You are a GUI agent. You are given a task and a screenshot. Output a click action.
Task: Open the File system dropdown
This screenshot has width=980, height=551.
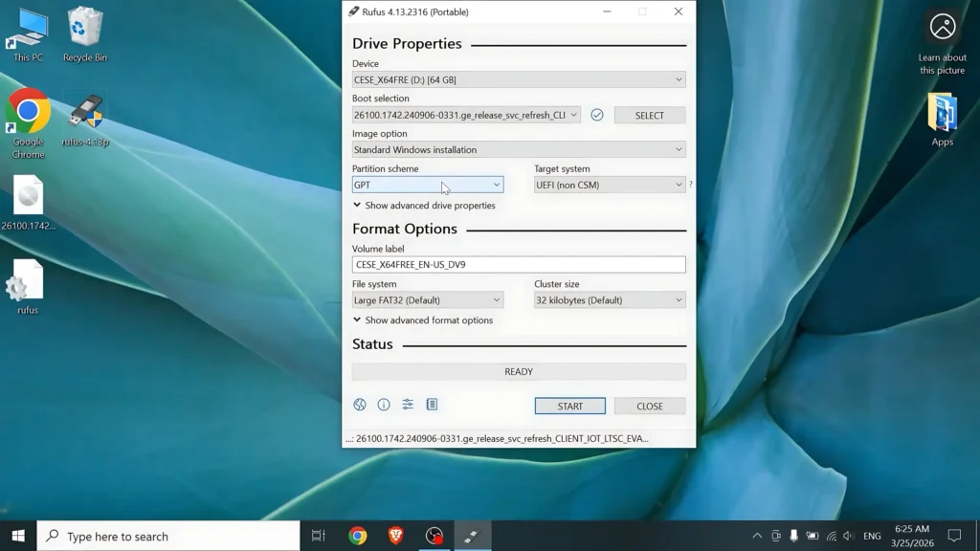(428, 300)
